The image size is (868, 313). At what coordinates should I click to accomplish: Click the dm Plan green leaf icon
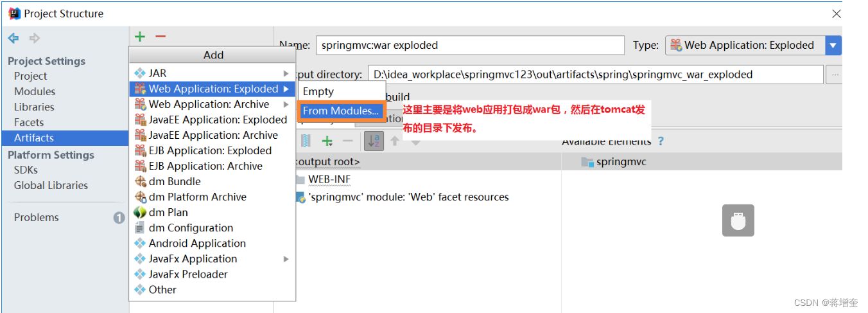pyautogui.click(x=140, y=212)
